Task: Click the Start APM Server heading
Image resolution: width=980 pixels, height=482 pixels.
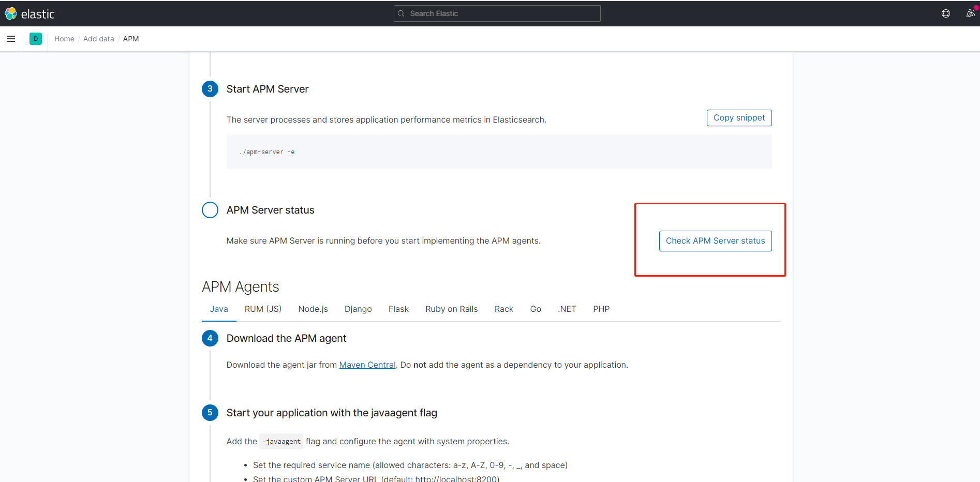Action: [268, 89]
